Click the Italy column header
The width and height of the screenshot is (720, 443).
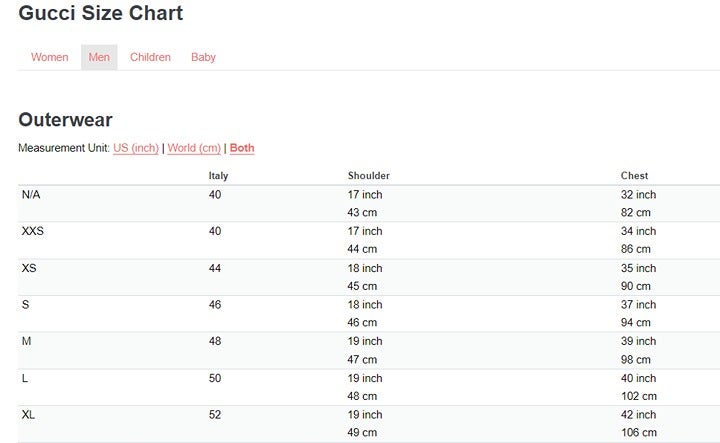(x=218, y=176)
